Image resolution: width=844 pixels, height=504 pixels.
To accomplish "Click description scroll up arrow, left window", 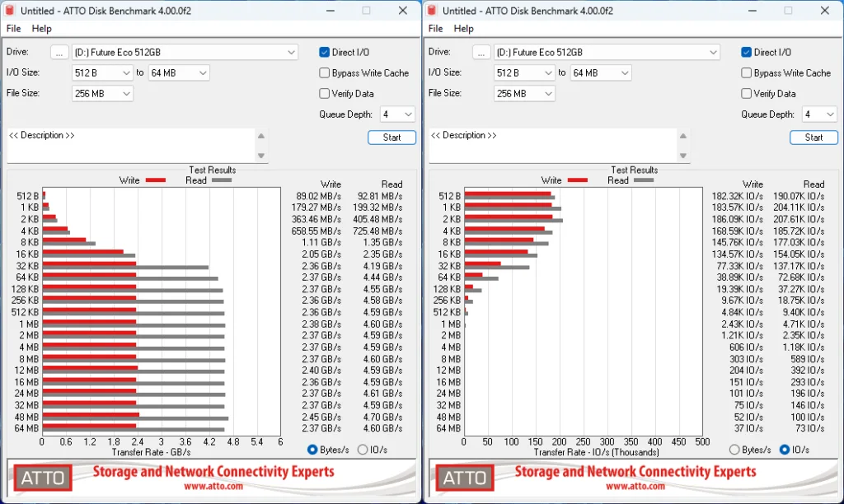I will [x=261, y=136].
